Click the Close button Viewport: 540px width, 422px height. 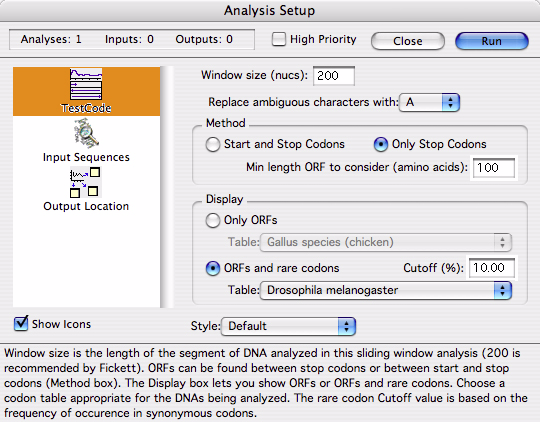(x=408, y=41)
